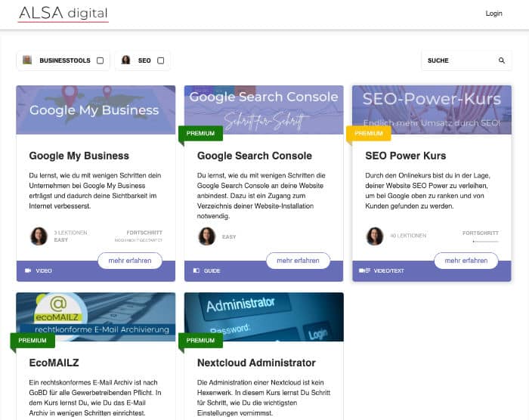Click the '40 Lektionen' text on SEO Power Kurs
The height and width of the screenshot is (420, 529).
pos(408,236)
